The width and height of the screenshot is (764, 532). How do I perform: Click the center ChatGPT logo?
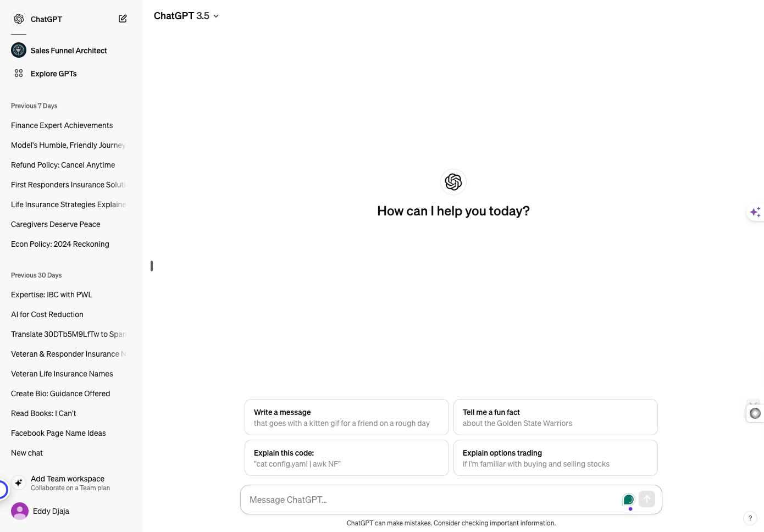[453, 182]
